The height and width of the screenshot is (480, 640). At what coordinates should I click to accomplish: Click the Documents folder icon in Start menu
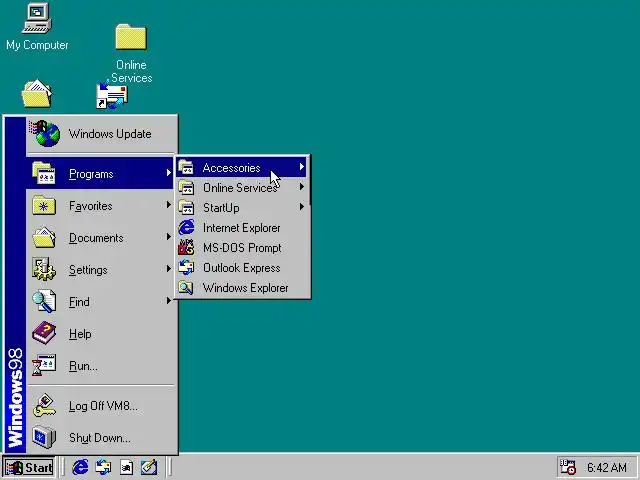[44, 238]
